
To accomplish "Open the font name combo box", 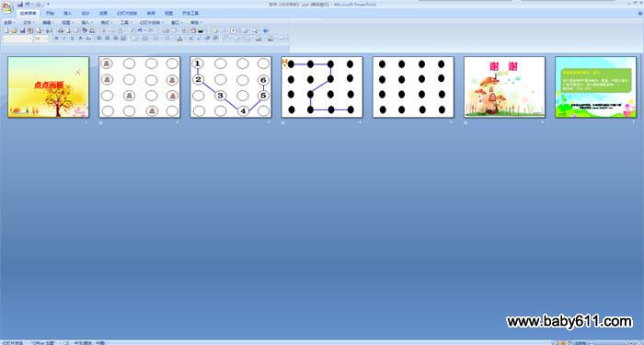I will tap(18, 39).
